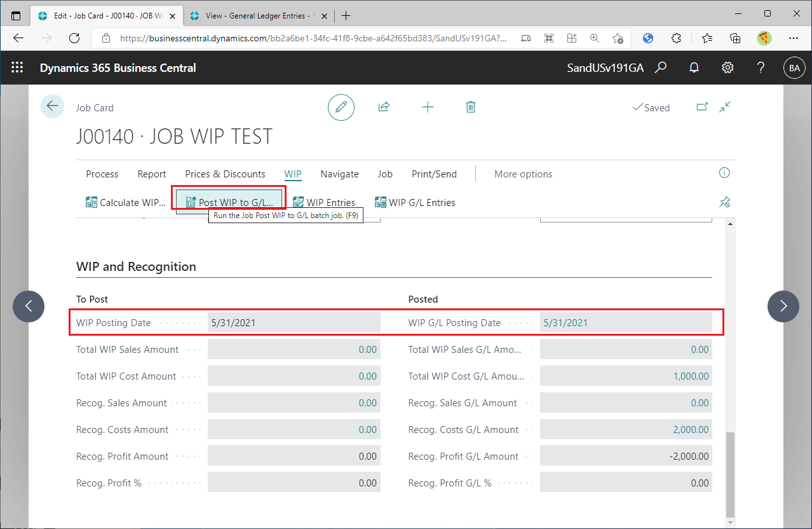The image size is (812, 529).
Task: Navigate to the previous job record
Action: click(29, 306)
